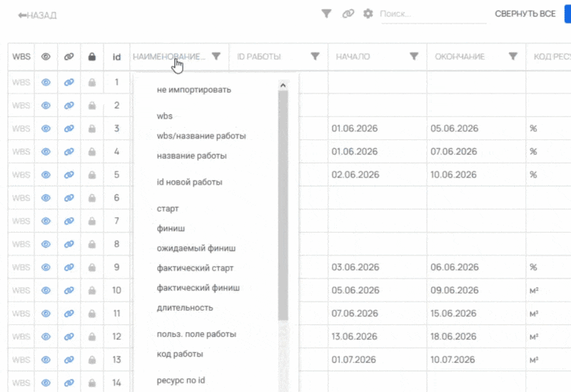This screenshot has width=571, height=392.
Task: Toggle visibility eye for row 13
Action: tap(46, 360)
